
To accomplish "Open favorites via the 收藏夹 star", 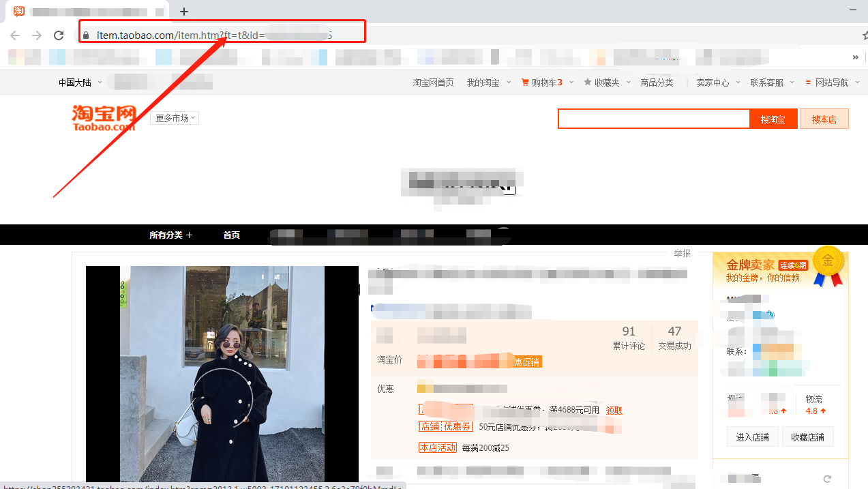I will pyautogui.click(x=601, y=83).
